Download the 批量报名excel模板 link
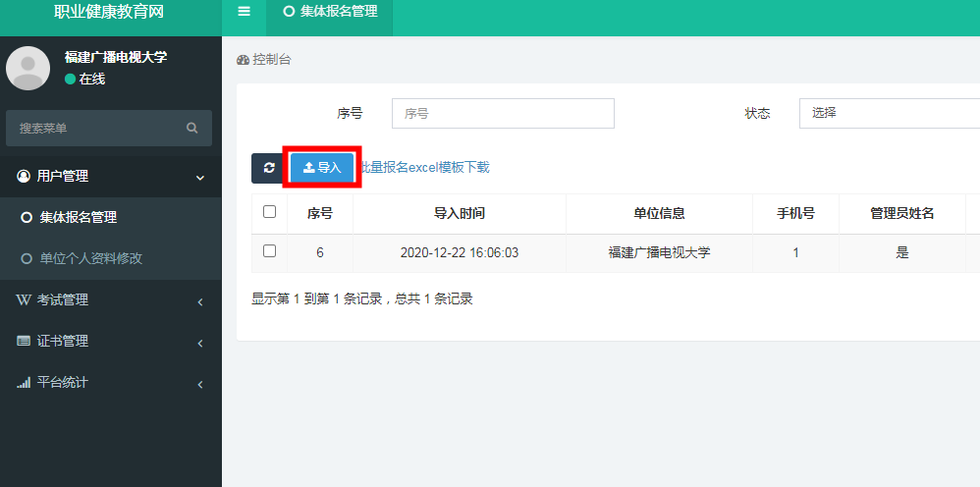 (424, 168)
